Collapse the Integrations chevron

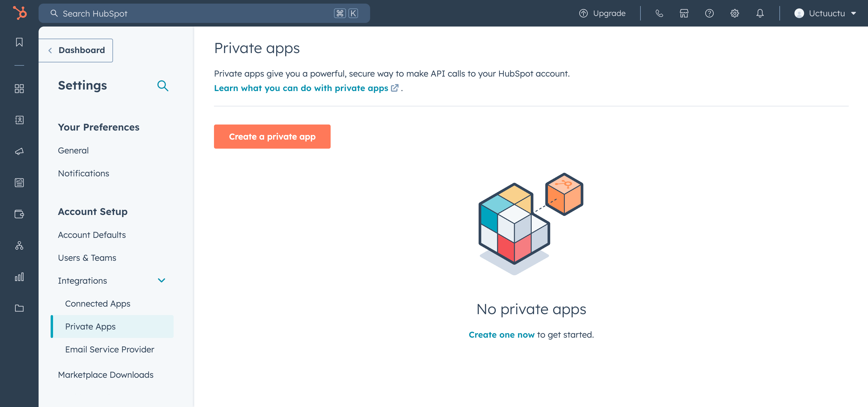tap(162, 280)
